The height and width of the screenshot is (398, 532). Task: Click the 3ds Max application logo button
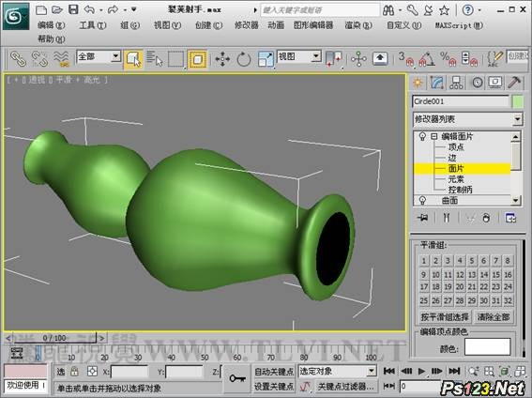click(x=15, y=16)
